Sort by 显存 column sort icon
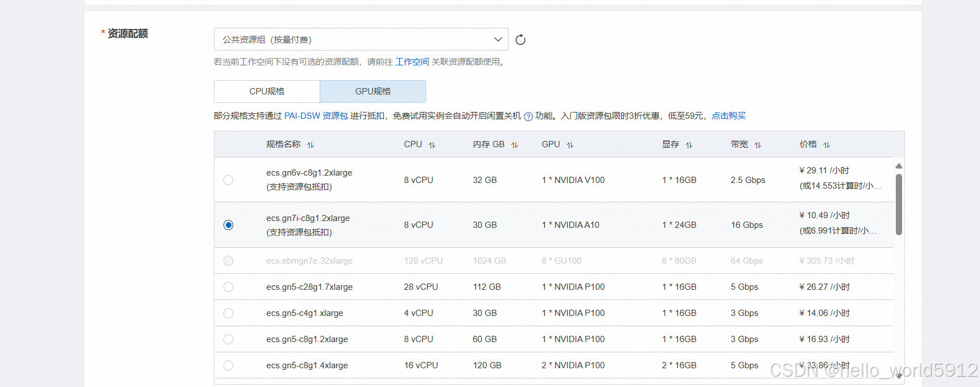The width and height of the screenshot is (980, 387). point(689,145)
